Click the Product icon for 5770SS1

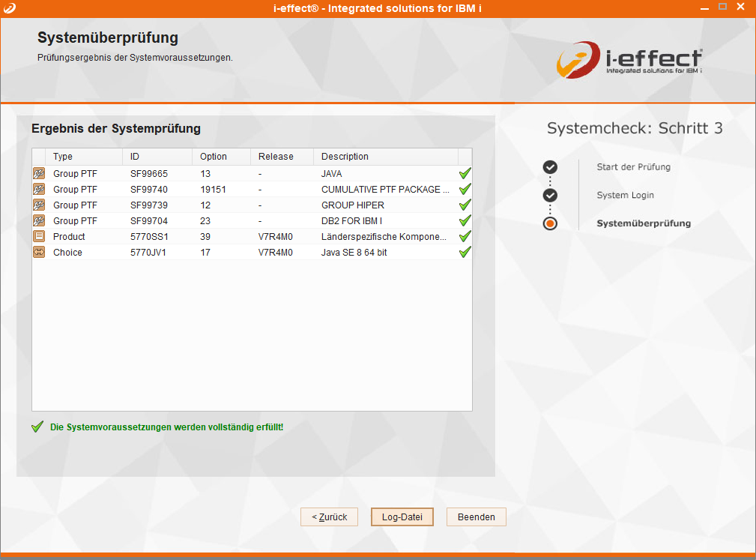click(x=39, y=236)
